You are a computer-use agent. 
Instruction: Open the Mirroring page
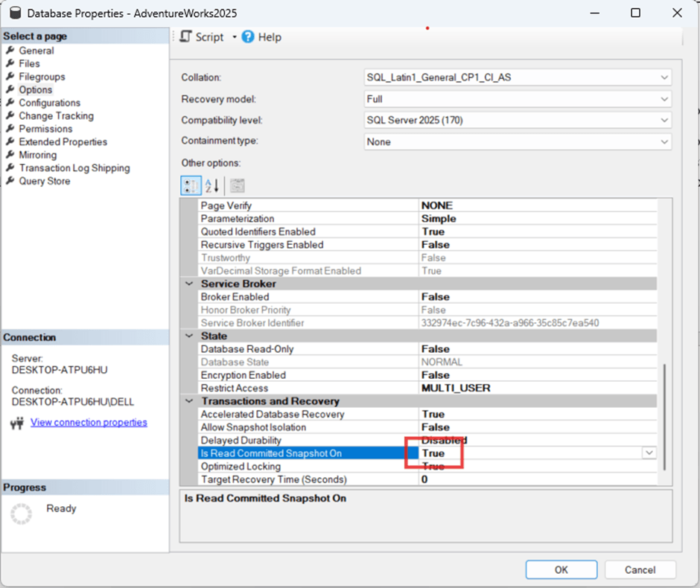37,155
